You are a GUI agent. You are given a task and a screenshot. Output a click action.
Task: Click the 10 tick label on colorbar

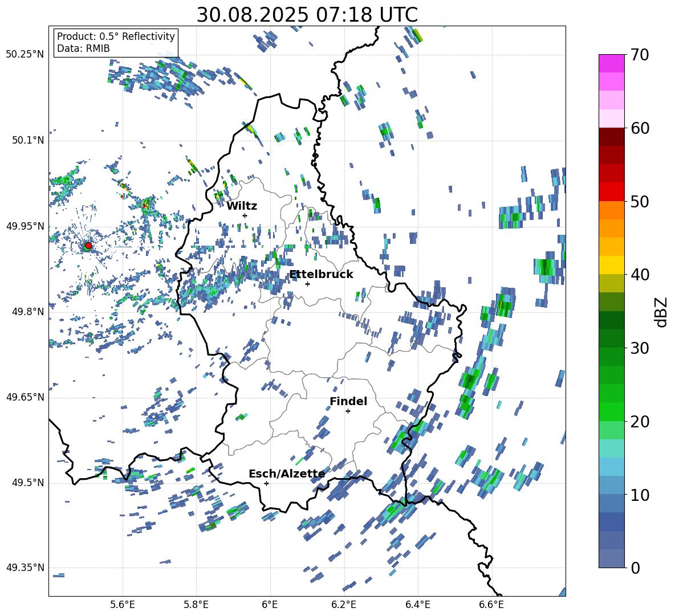(x=640, y=495)
